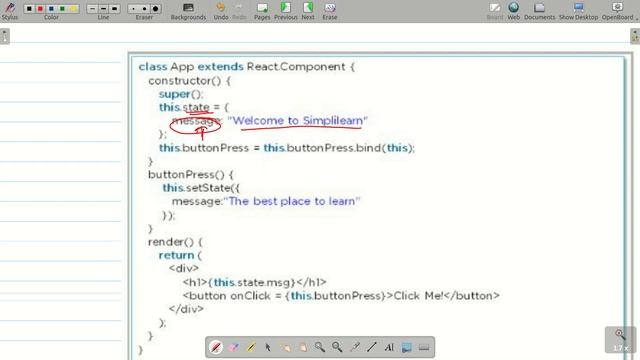The width and height of the screenshot is (640, 360).
Task: Pick the green pen color
Action: pos(62,9)
